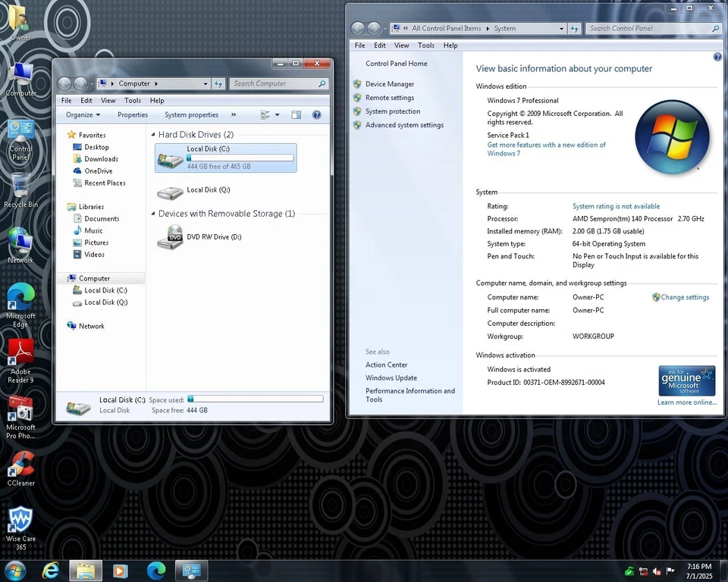Image resolution: width=728 pixels, height=582 pixels.
Task: Open the Tools menu in the System window
Action: tap(425, 45)
